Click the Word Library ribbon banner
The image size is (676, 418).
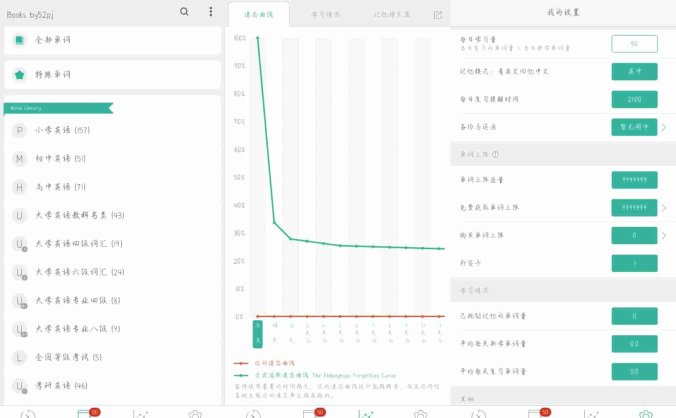click(58, 108)
